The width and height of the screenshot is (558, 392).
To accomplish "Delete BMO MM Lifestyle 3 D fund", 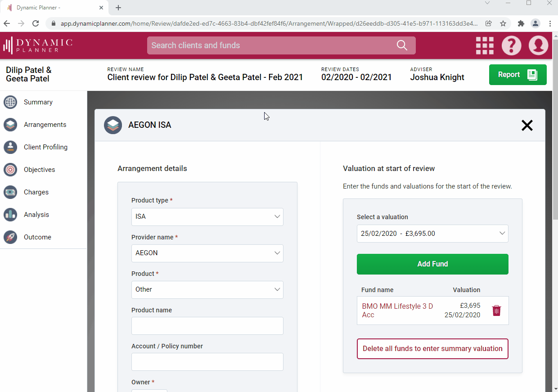I will [x=496, y=311].
